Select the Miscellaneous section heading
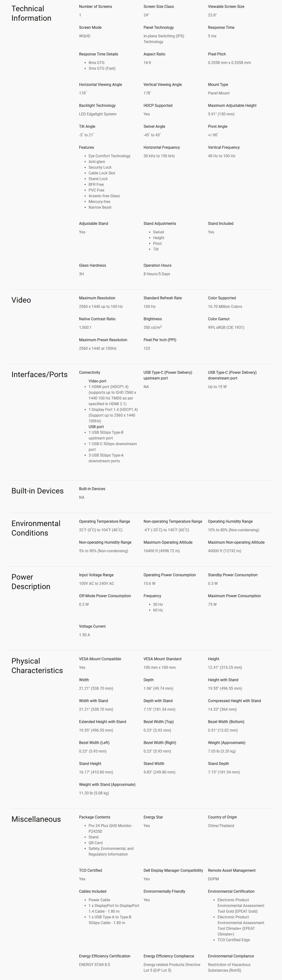282x980 pixels. tap(36, 819)
